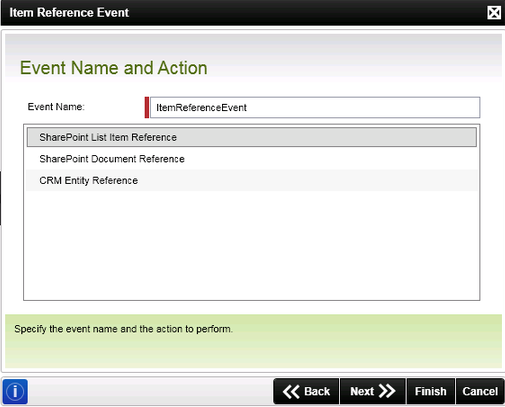Close the Item Reference Event dialog

point(494,13)
